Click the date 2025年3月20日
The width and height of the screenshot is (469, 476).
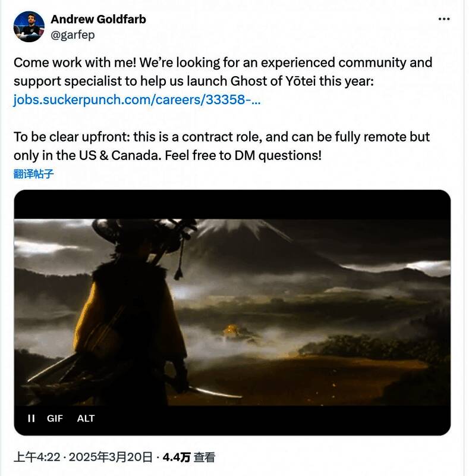point(111,457)
